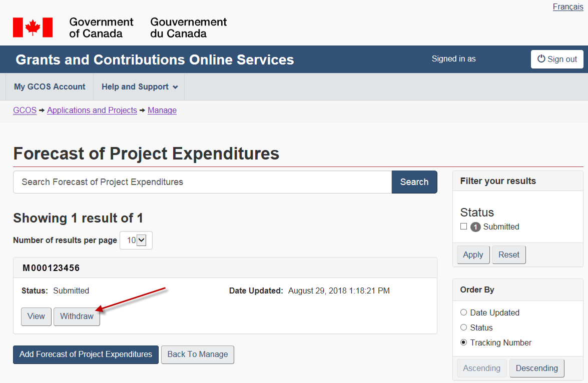Click the Sign out power button
588x383 pixels.
click(x=557, y=59)
